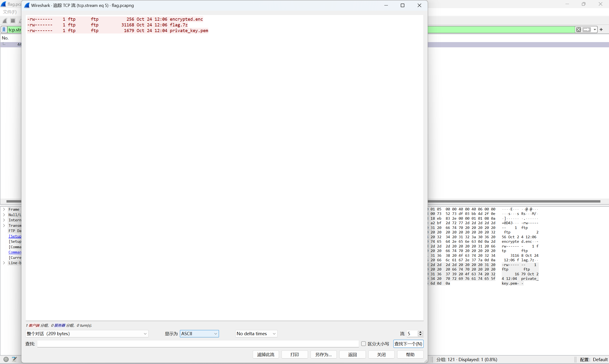Click the 配置: Default profile in status bar
This screenshot has width=609, height=364.
point(594,359)
